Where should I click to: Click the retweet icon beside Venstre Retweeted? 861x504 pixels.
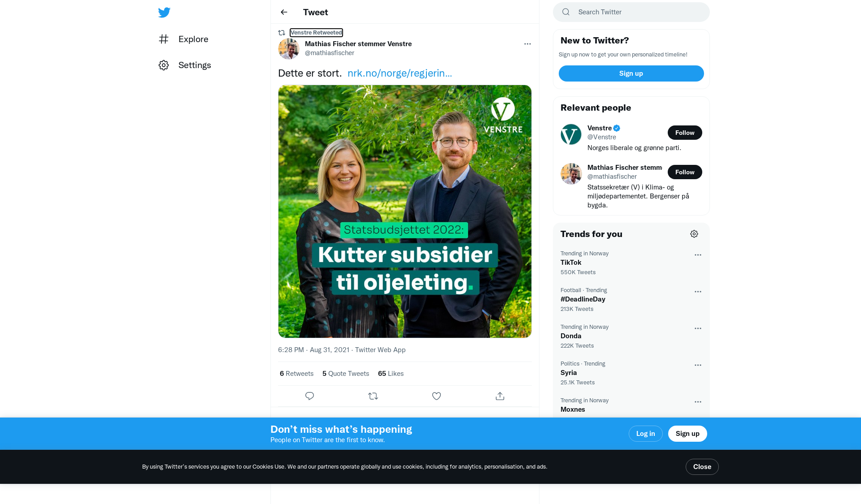282,33
